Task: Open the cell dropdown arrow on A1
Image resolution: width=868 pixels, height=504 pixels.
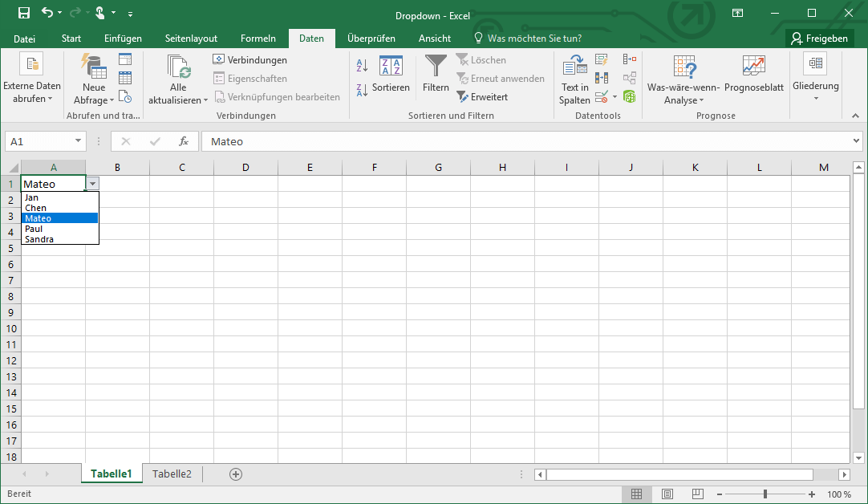Action: (x=92, y=183)
